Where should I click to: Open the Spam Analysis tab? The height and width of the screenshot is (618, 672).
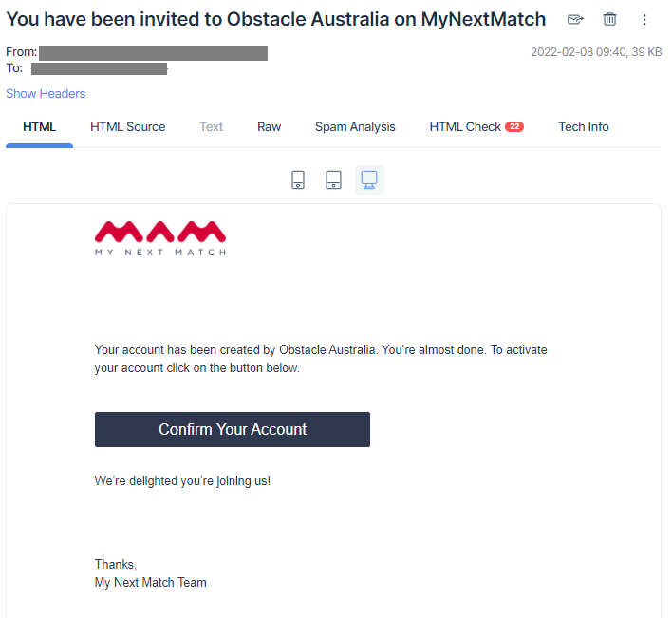(x=355, y=127)
